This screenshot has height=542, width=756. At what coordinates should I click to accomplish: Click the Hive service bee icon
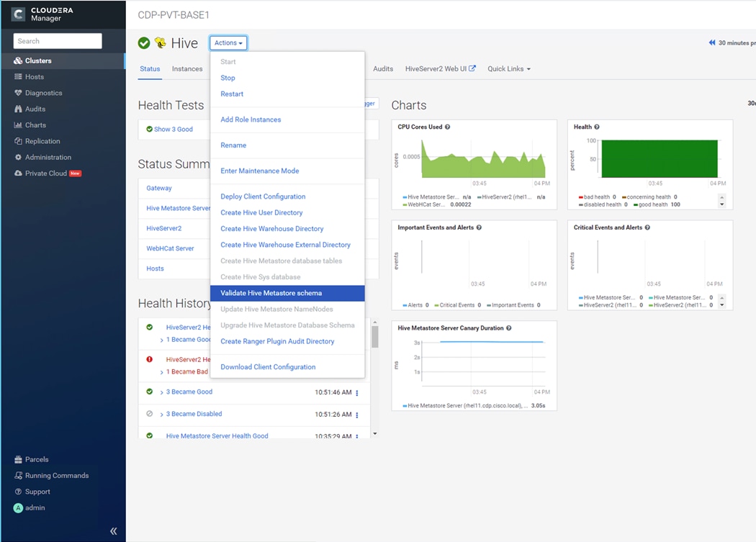click(x=160, y=43)
